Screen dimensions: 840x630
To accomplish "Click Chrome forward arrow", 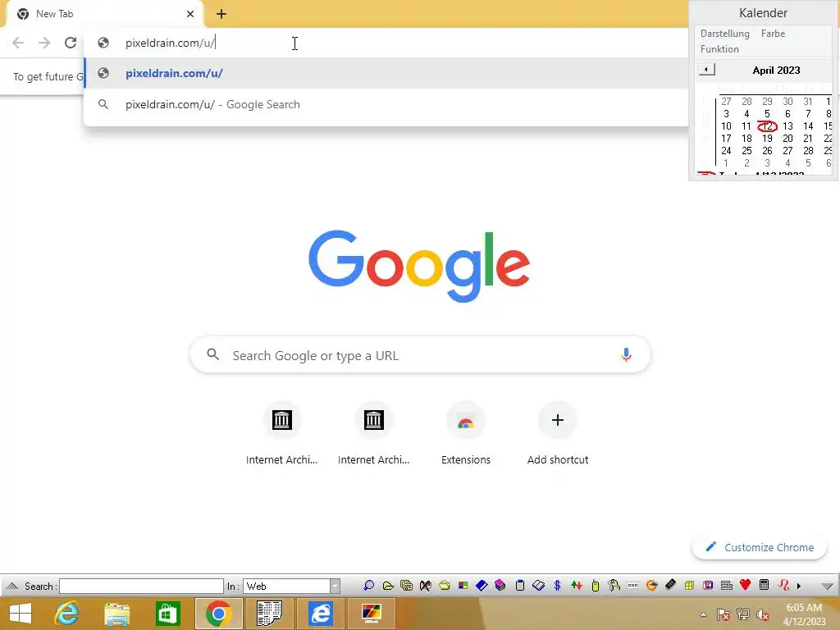I will [44, 43].
